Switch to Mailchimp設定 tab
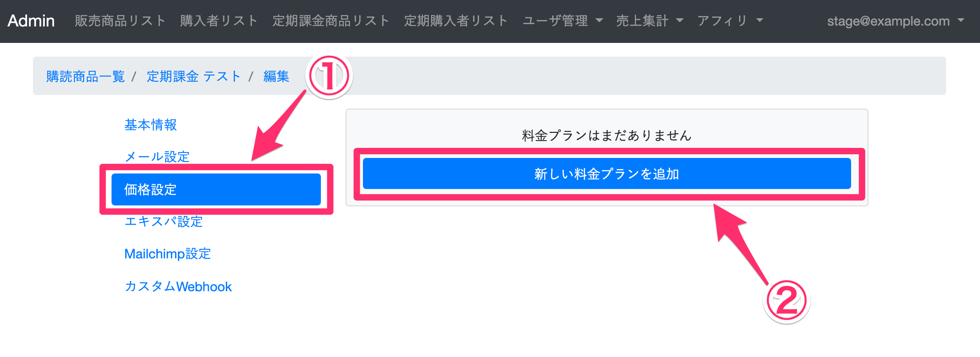The height and width of the screenshot is (357, 980). [x=167, y=254]
